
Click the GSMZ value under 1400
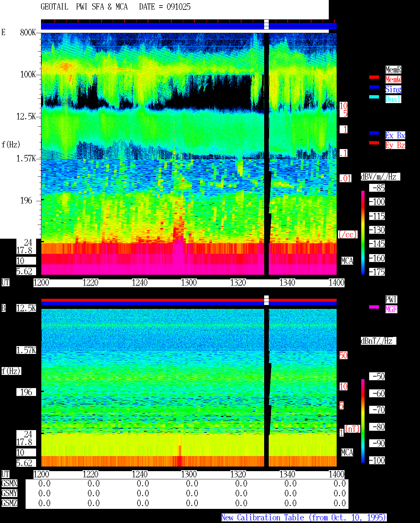(340, 503)
